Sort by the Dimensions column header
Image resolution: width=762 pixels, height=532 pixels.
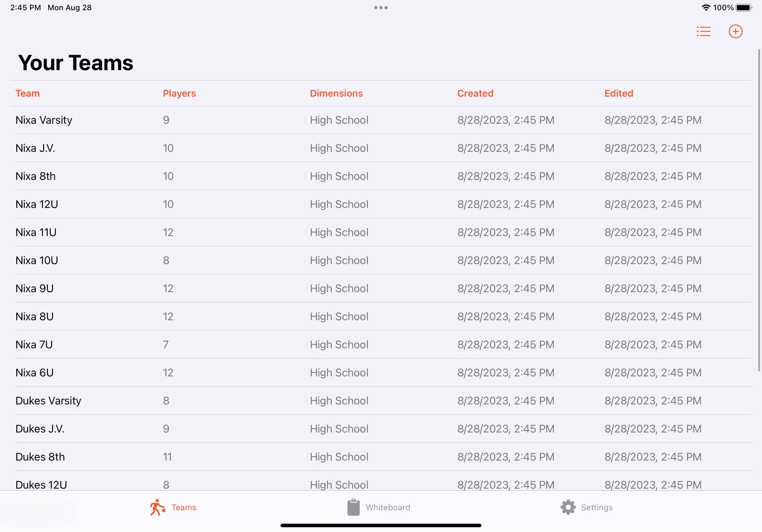pyautogui.click(x=336, y=93)
